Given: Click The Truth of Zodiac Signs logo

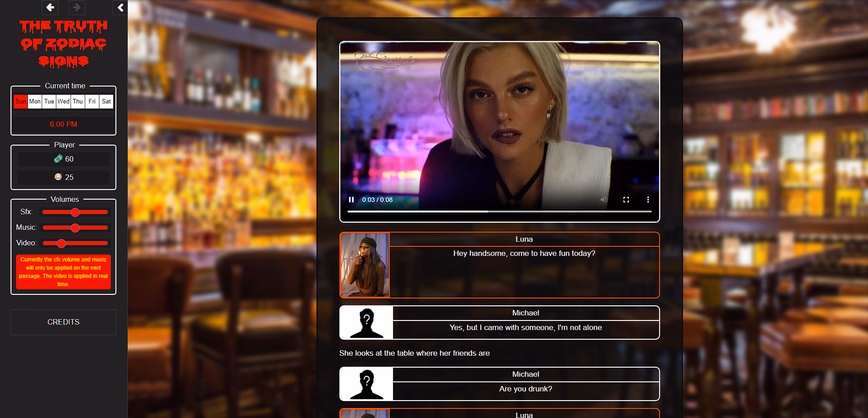Looking at the screenshot, I should (x=63, y=43).
